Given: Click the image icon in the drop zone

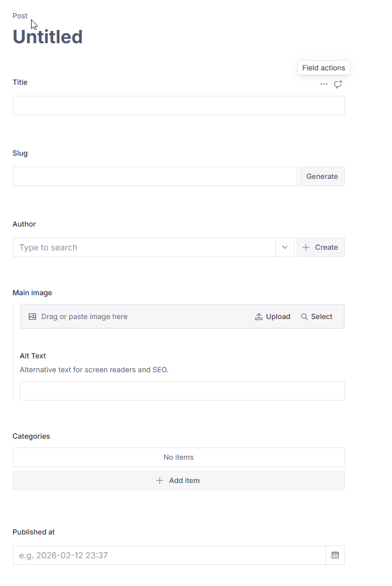Looking at the screenshot, I should (x=32, y=317).
